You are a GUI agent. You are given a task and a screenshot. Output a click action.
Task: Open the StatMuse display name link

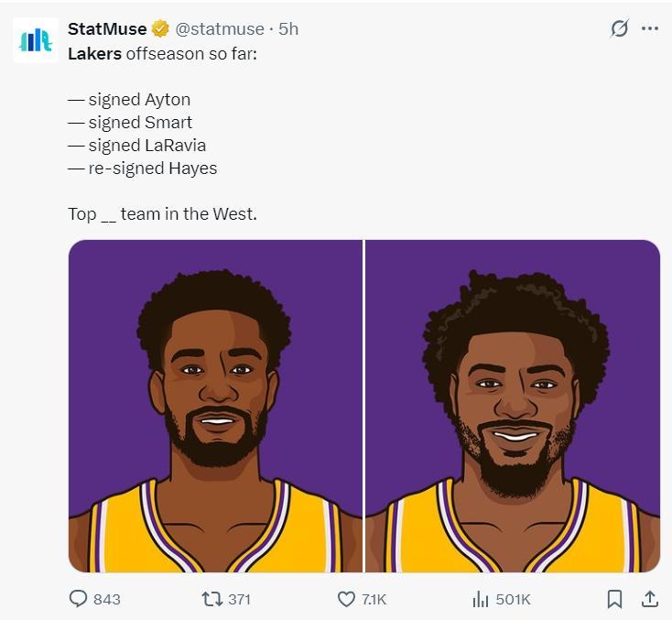point(107,29)
